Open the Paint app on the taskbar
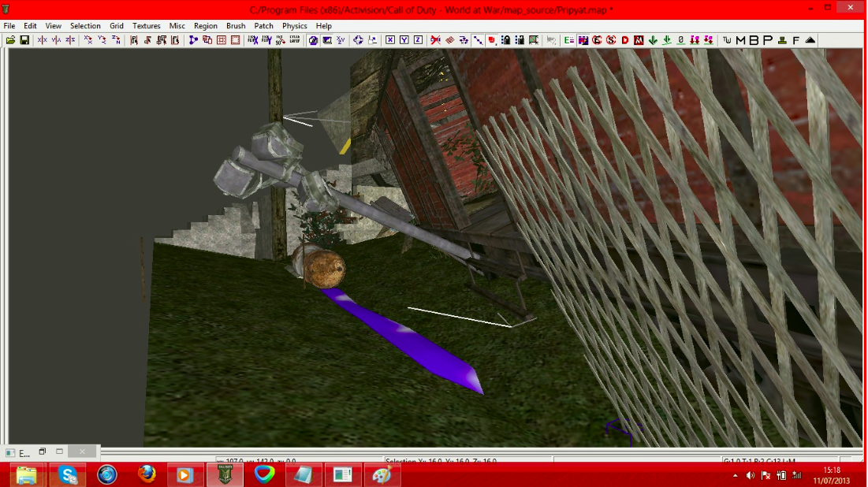 tap(382, 475)
